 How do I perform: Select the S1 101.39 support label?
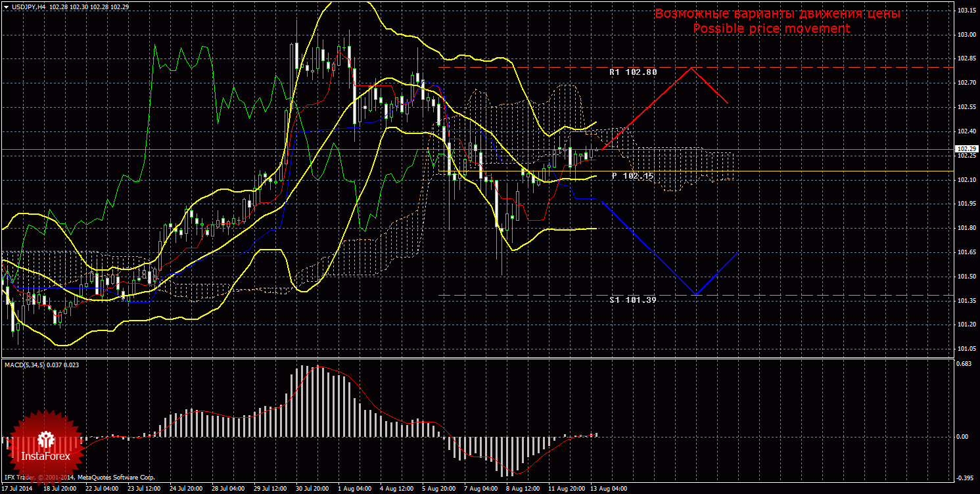[x=633, y=300]
